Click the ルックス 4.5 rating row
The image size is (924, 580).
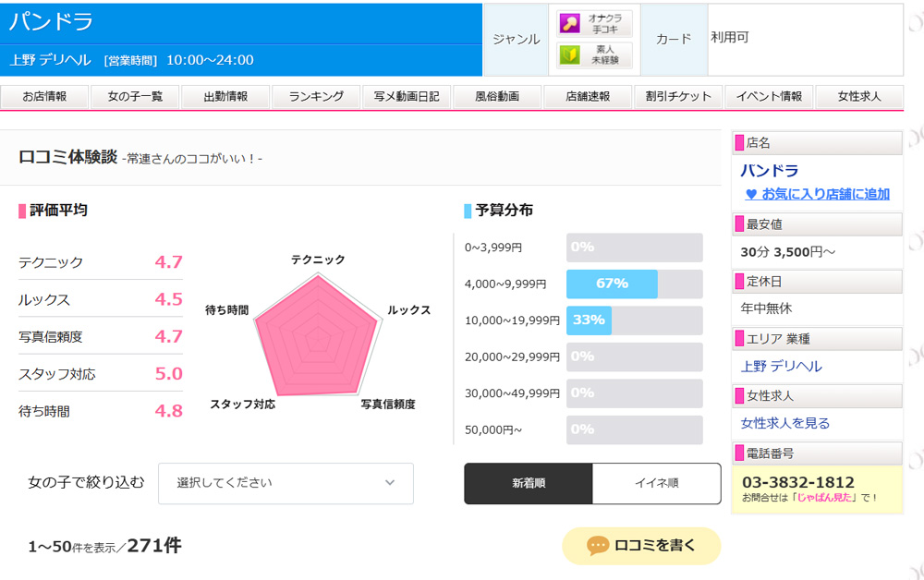[100, 299]
